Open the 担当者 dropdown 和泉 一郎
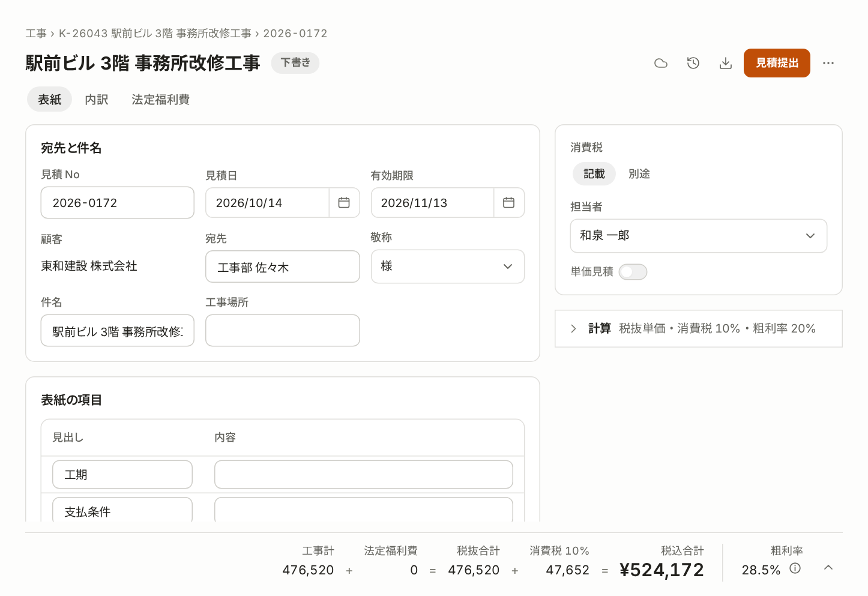The width and height of the screenshot is (868, 596). pyautogui.click(x=699, y=236)
